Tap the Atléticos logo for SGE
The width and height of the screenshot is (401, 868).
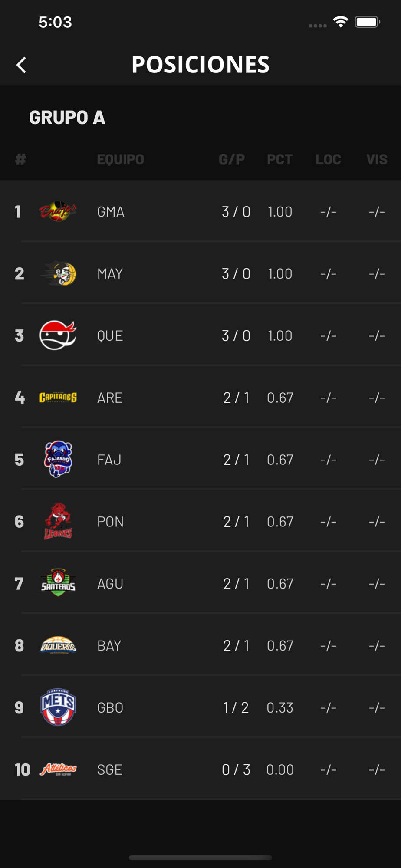coord(58,769)
